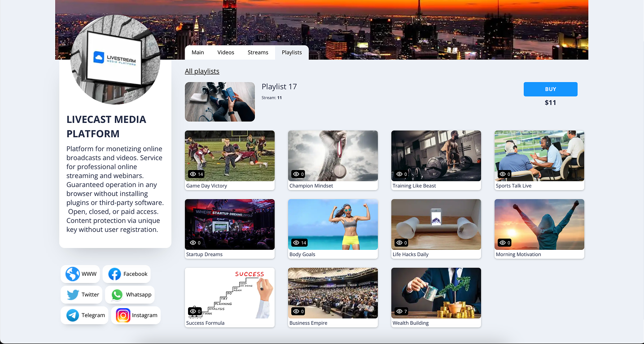Click BUY to purchase Playlist 17
Viewport: 644px width, 344px height.
pyautogui.click(x=550, y=89)
